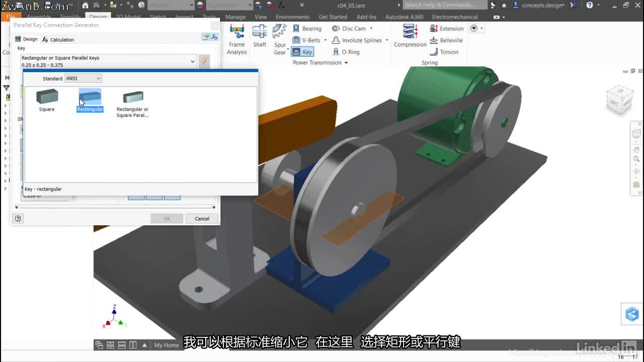Select the Rectangular key type
The height and width of the screenshot is (362, 644).
pos(90,100)
